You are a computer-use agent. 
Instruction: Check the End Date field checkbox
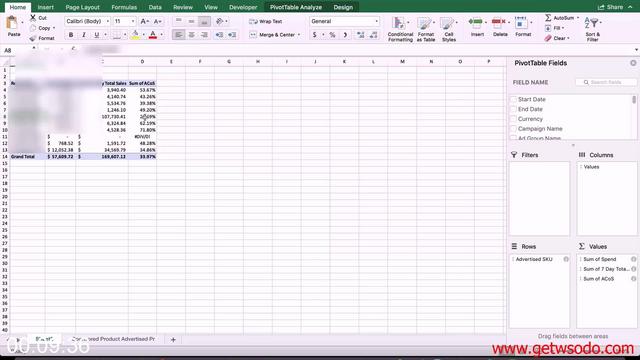(x=513, y=109)
